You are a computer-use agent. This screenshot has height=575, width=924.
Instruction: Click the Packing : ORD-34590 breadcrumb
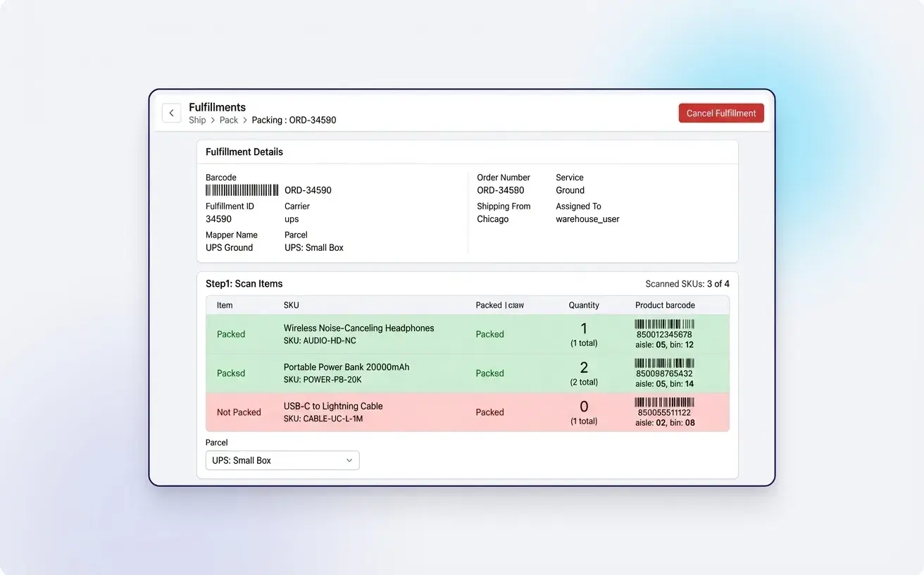coord(294,120)
